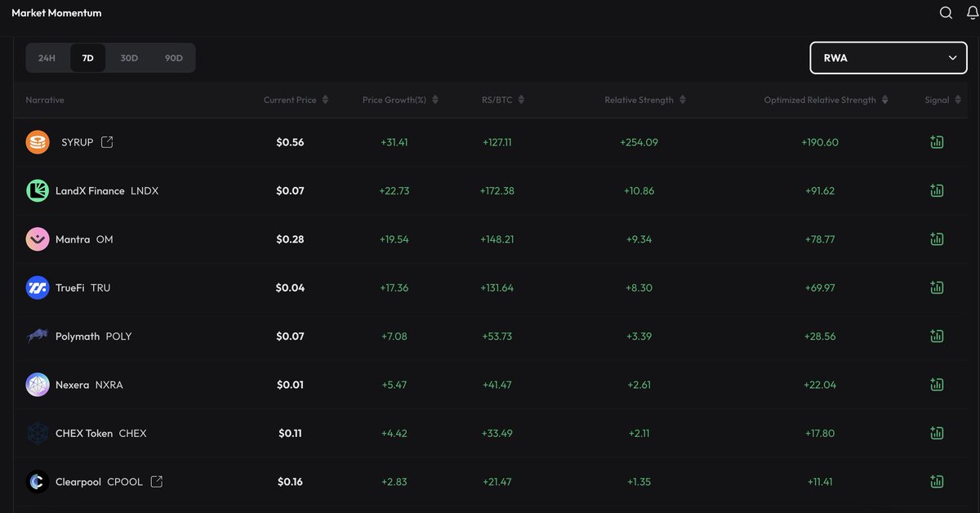This screenshot has width=980, height=513.
Task: Click the Clearpool token logo
Action: pos(38,481)
